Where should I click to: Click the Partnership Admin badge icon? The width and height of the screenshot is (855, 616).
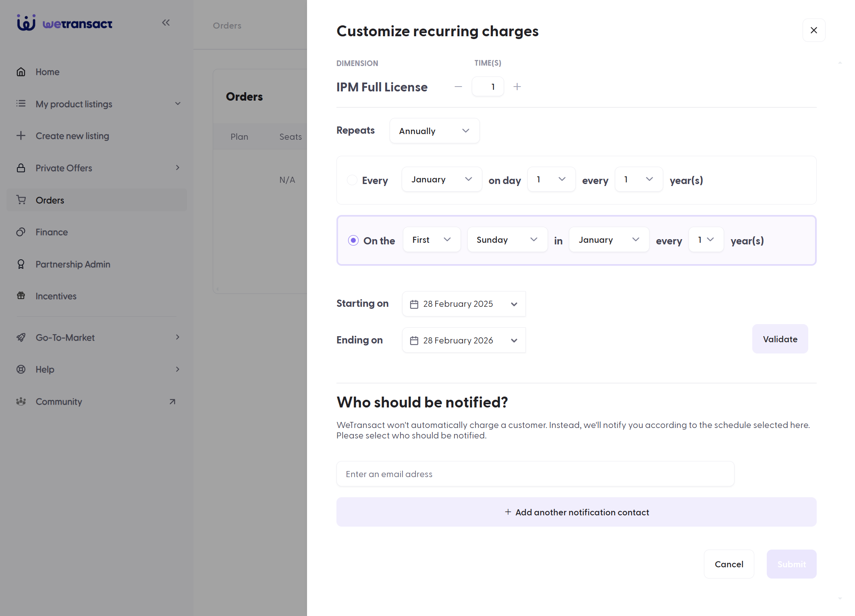tap(21, 264)
